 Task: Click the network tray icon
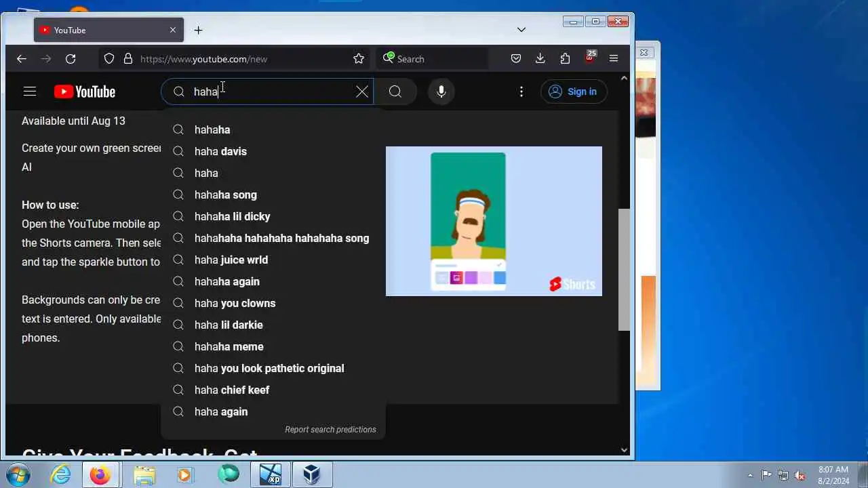pos(783,475)
